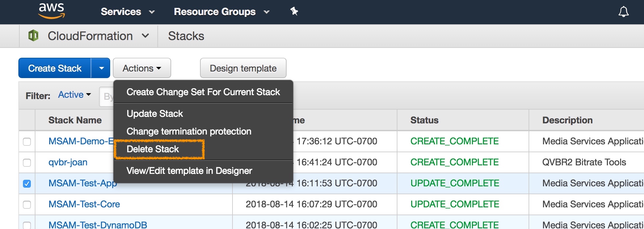Tick the qvbr-joan stack checkbox
Screen dimensions: 644x229
[27, 163]
